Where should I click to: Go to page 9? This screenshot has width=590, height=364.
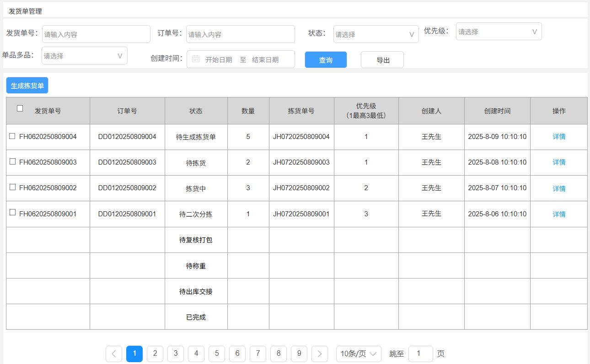tap(299, 353)
